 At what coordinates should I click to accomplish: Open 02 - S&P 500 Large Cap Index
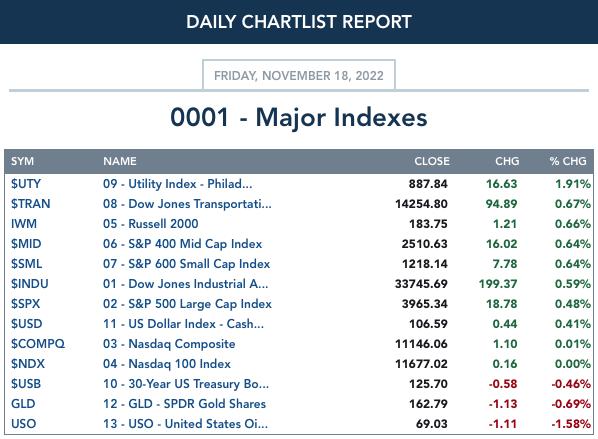click(187, 304)
